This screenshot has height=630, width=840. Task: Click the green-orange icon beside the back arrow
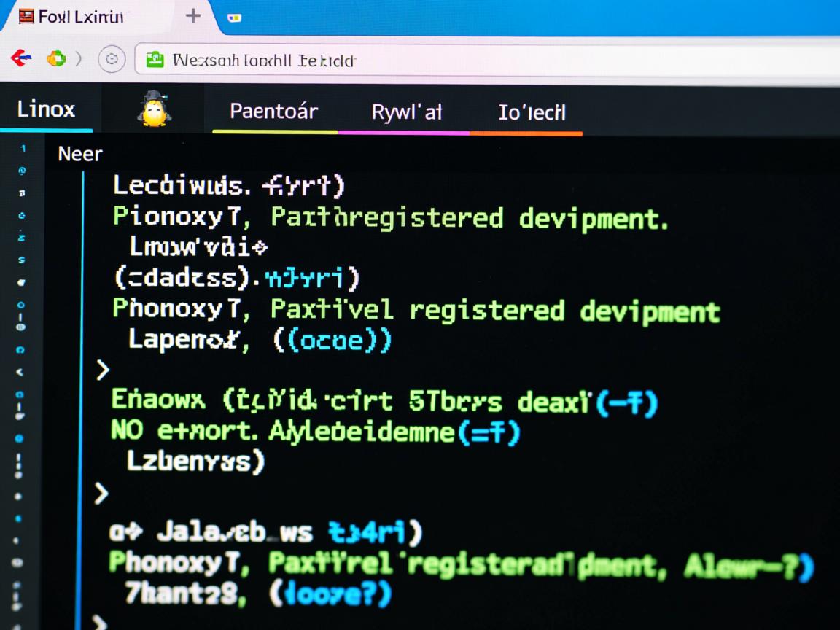coord(56,58)
